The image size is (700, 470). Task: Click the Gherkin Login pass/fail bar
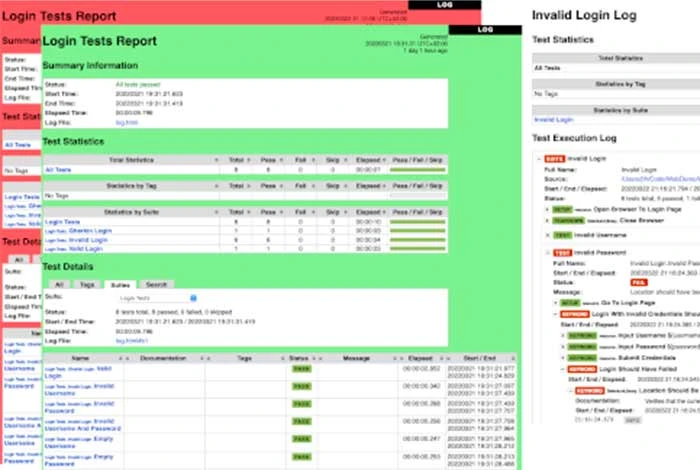417,231
